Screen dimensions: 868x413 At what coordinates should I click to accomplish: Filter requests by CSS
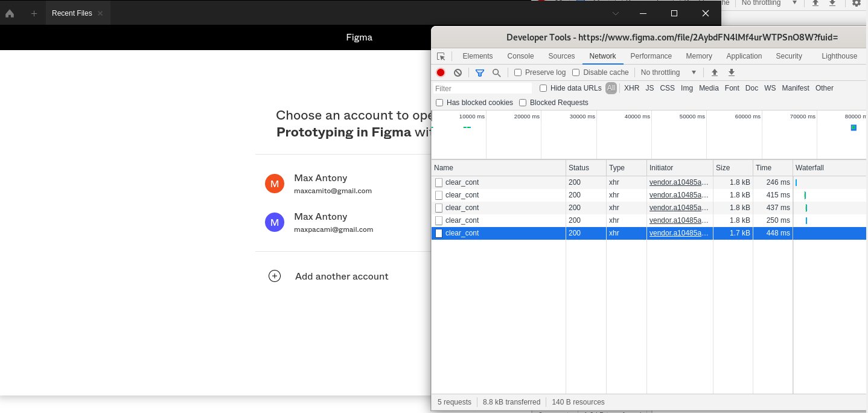point(667,88)
